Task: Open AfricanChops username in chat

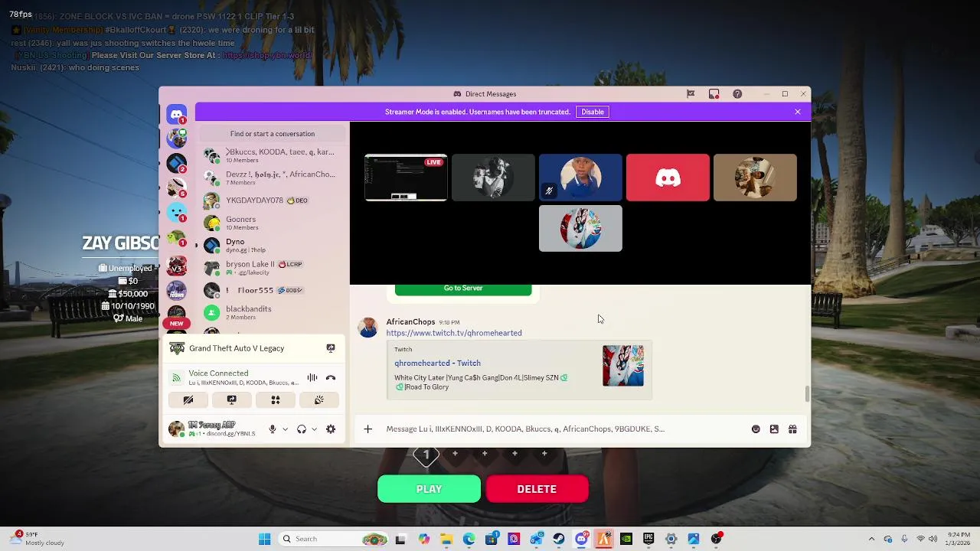Action: 410,322
